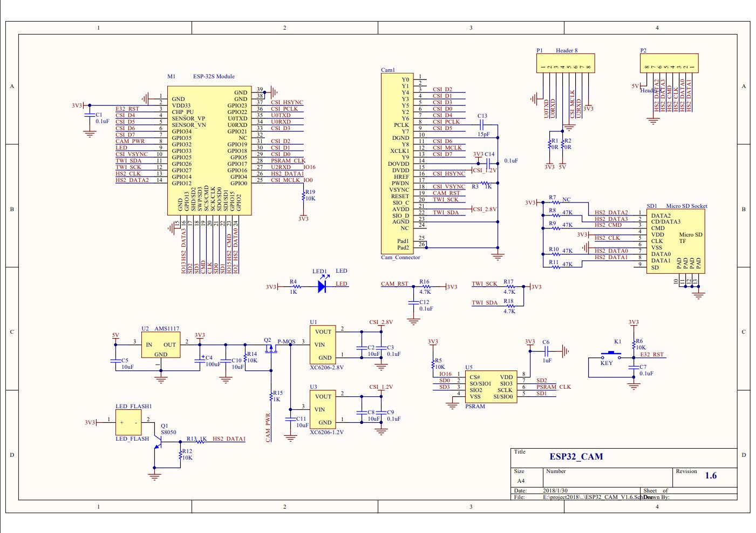The width and height of the screenshot is (756, 533).
Task: Click the CSI_VSYNC net label on M1 pin 10
Action: tap(132, 154)
